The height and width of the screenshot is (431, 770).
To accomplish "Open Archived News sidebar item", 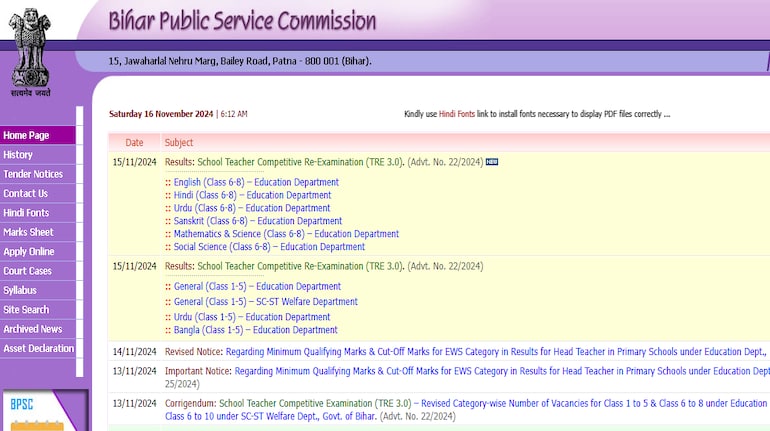I will pyautogui.click(x=38, y=329).
